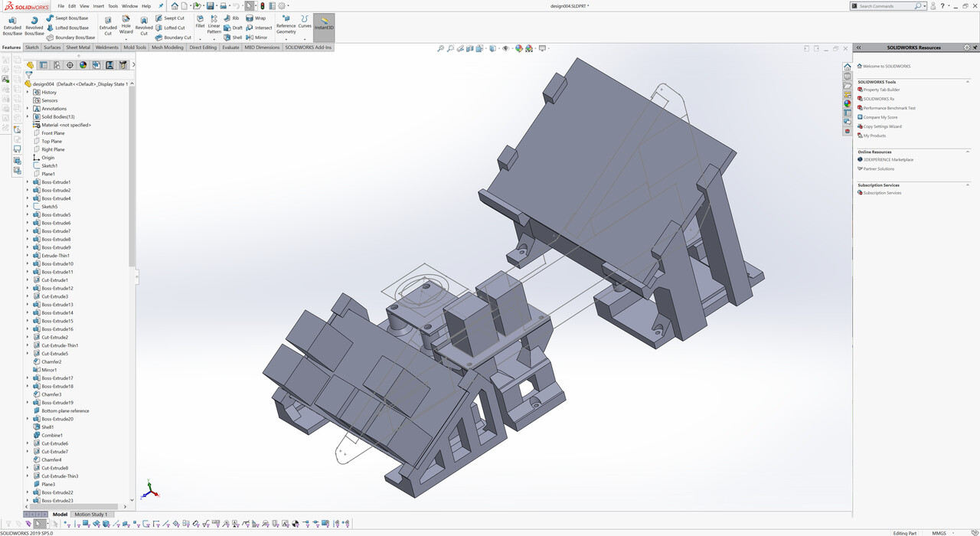980x536 pixels.
Task: Click the MMGS unit system status entry
Action: 938,533
